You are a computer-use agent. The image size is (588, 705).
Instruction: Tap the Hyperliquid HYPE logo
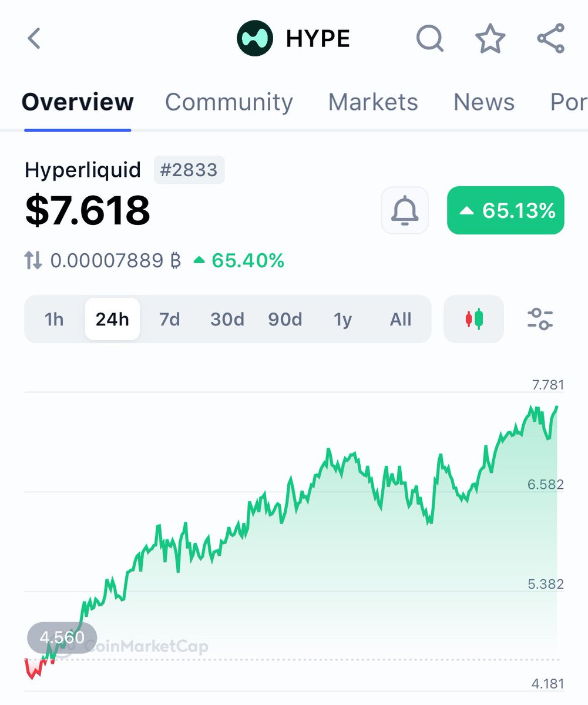point(256,38)
